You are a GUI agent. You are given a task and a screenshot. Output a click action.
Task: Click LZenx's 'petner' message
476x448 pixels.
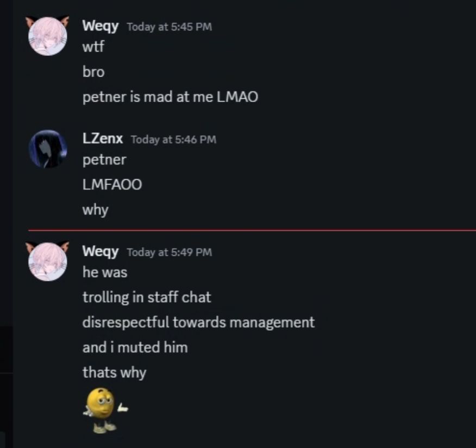[x=104, y=160]
